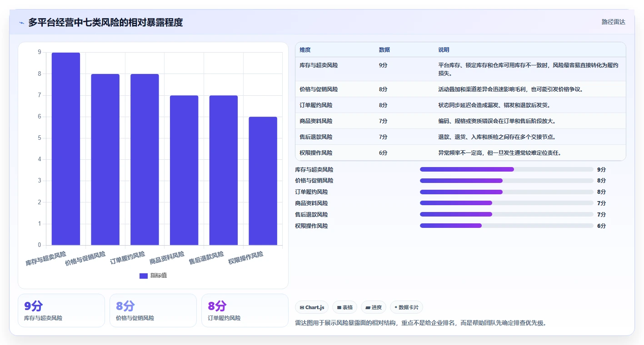Viewport: 644px width, 345px height.
Task: Click the y-axis tick label 9
Action: [x=40, y=52]
